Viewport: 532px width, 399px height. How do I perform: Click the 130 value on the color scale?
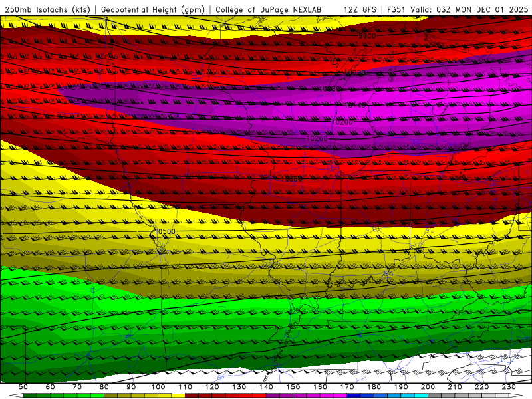(239, 387)
